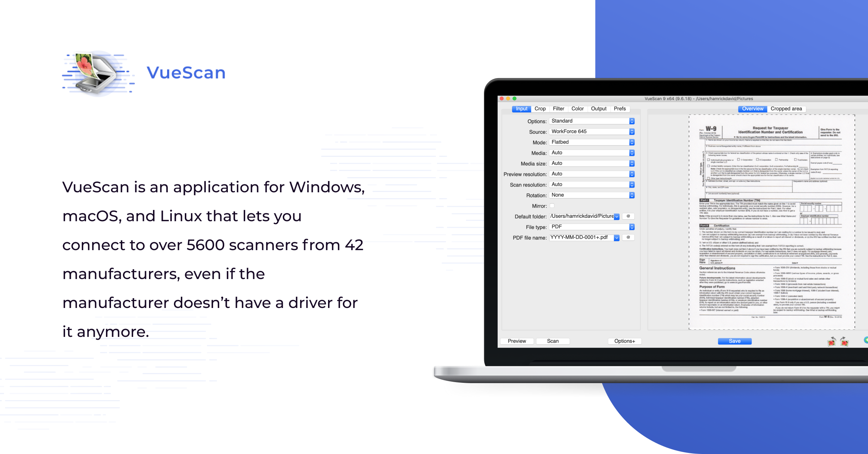The height and width of the screenshot is (454, 868).
Task: Click the Prefs tab icon
Action: tap(625, 109)
